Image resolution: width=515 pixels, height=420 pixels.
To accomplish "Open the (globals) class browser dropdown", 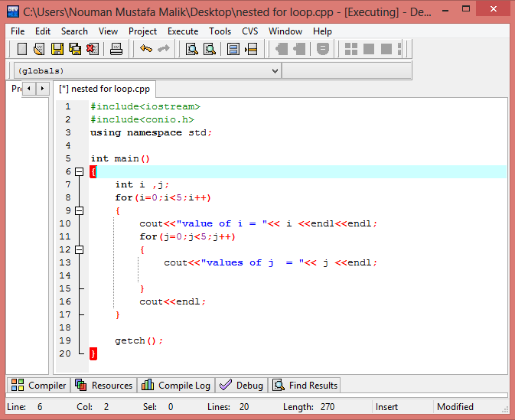I will [275, 70].
